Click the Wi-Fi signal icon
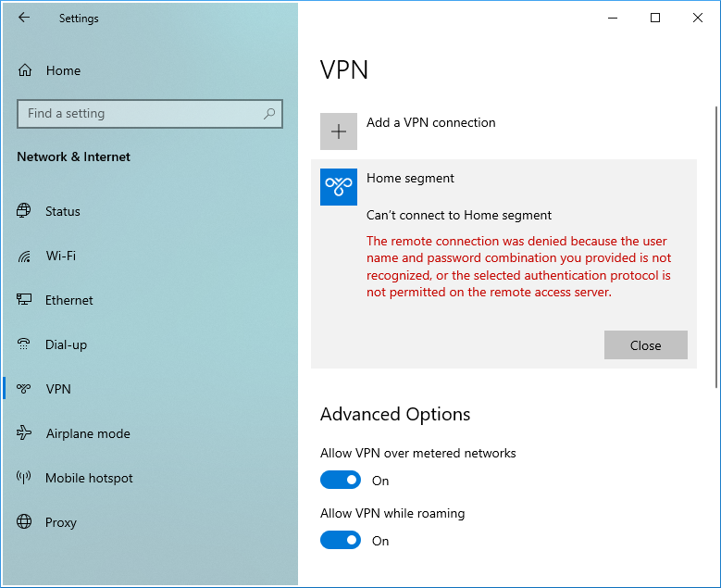The image size is (721, 588). (24, 256)
